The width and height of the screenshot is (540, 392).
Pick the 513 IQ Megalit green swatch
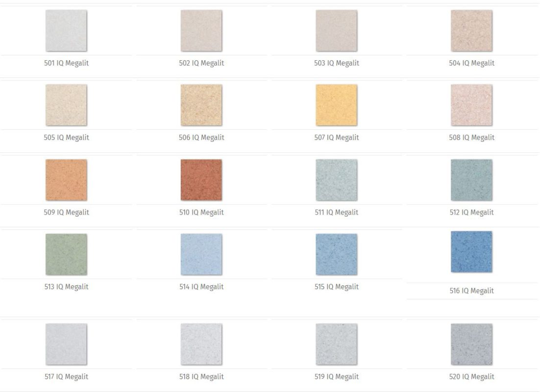tap(66, 254)
